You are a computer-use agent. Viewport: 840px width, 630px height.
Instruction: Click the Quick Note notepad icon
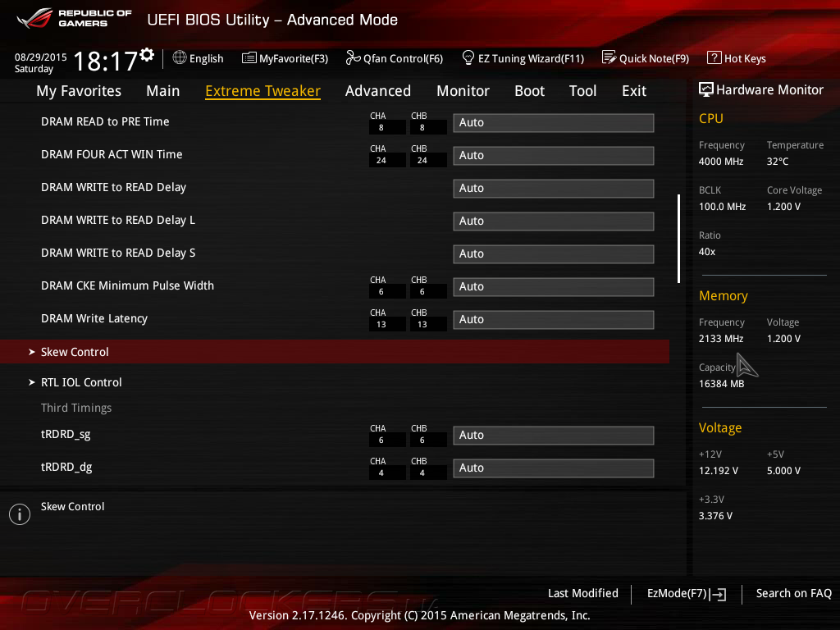609,57
